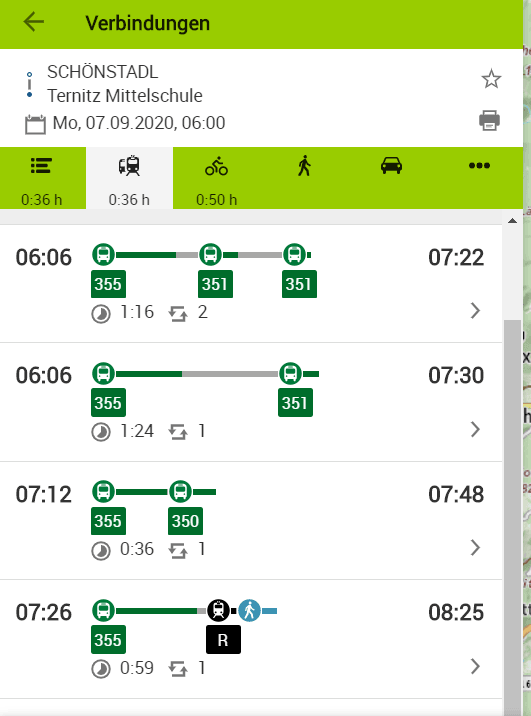Select the public transport tab
Screen dimensions: 531x716
129,178
